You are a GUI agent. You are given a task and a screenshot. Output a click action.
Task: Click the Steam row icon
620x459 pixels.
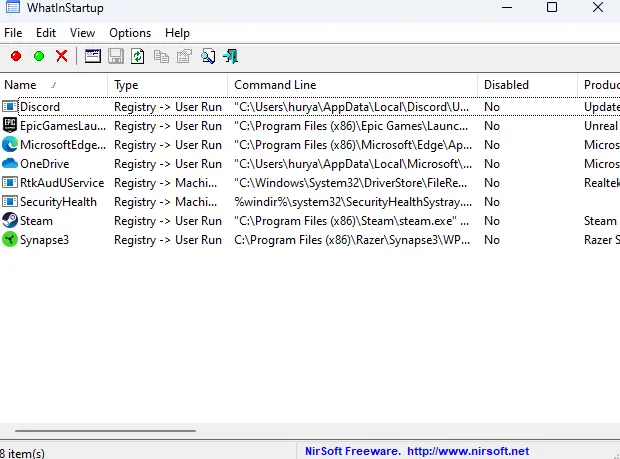coord(9,220)
